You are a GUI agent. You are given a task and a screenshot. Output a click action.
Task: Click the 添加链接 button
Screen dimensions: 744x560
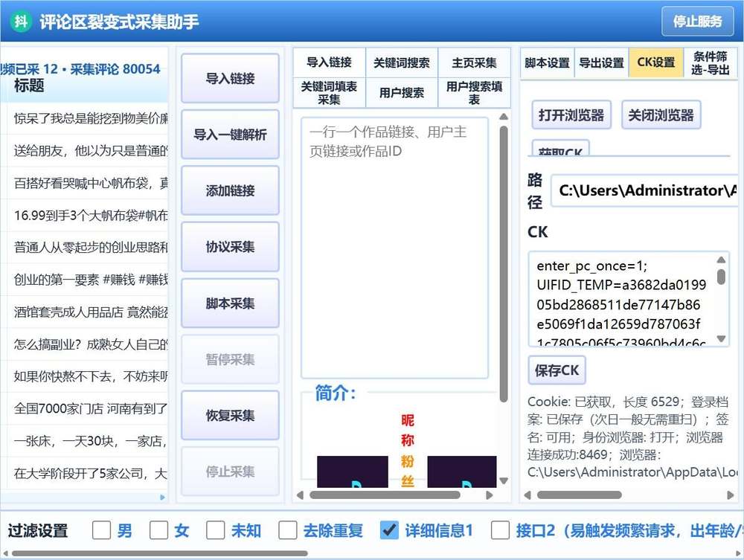click(230, 190)
